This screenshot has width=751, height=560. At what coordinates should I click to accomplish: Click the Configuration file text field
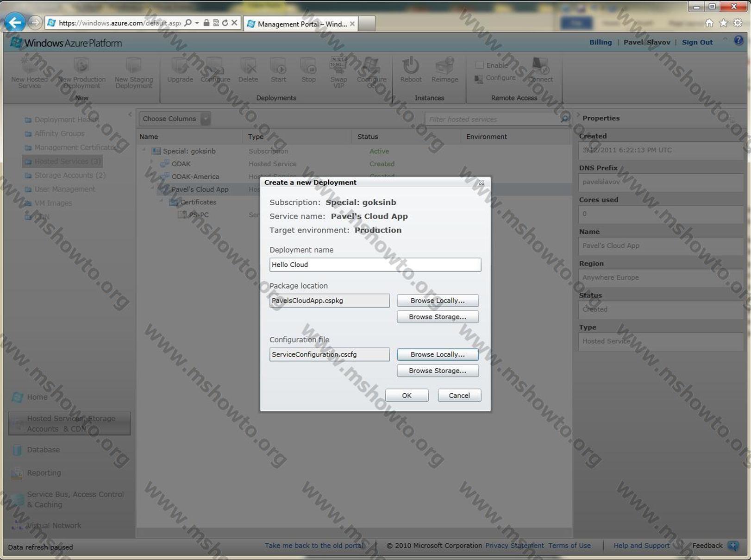click(330, 354)
